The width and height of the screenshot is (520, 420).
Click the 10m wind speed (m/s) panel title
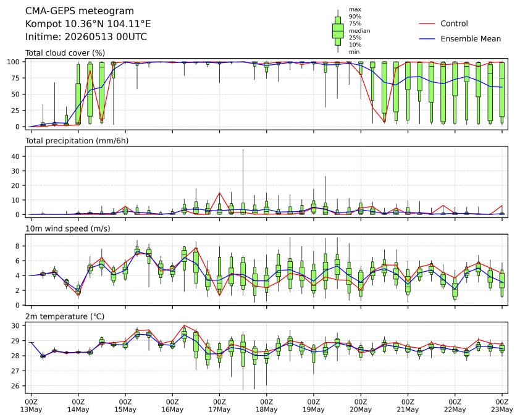[68, 229]
